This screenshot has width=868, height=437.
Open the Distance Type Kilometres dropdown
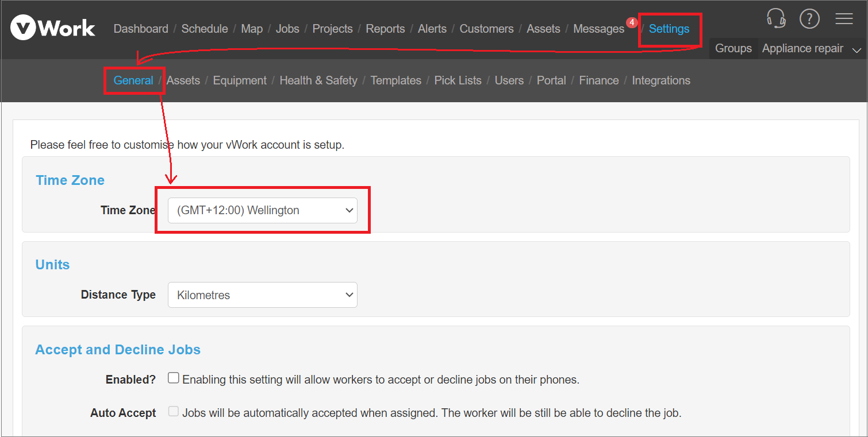click(x=263, y=295)
